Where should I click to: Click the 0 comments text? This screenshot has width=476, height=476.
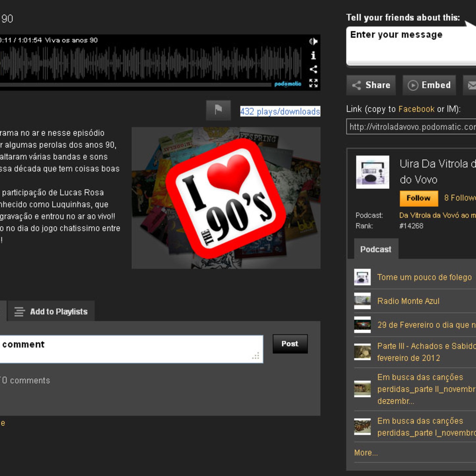[26, 380]
